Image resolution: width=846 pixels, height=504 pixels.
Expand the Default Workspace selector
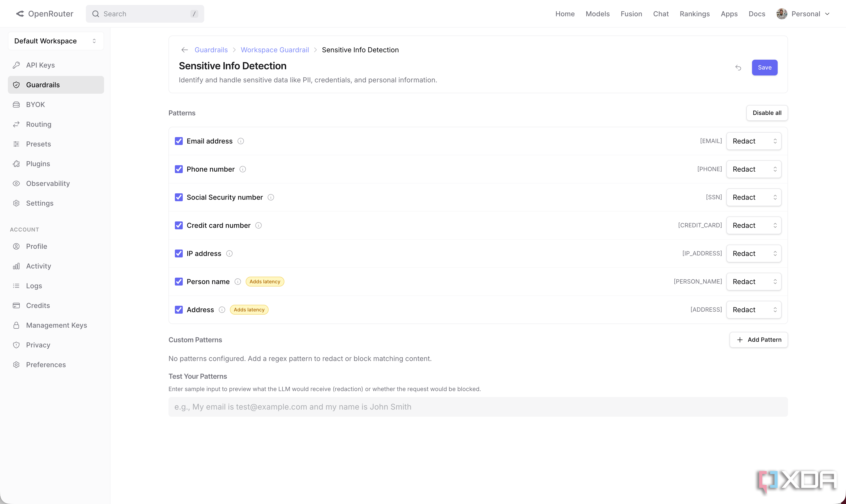(56, 41)
